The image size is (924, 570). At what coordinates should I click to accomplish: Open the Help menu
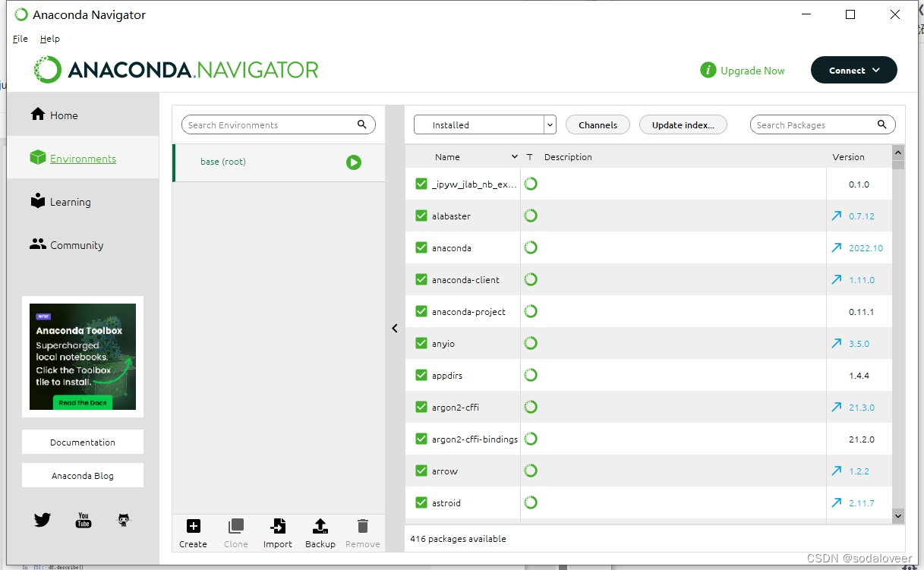pos(50,39)
